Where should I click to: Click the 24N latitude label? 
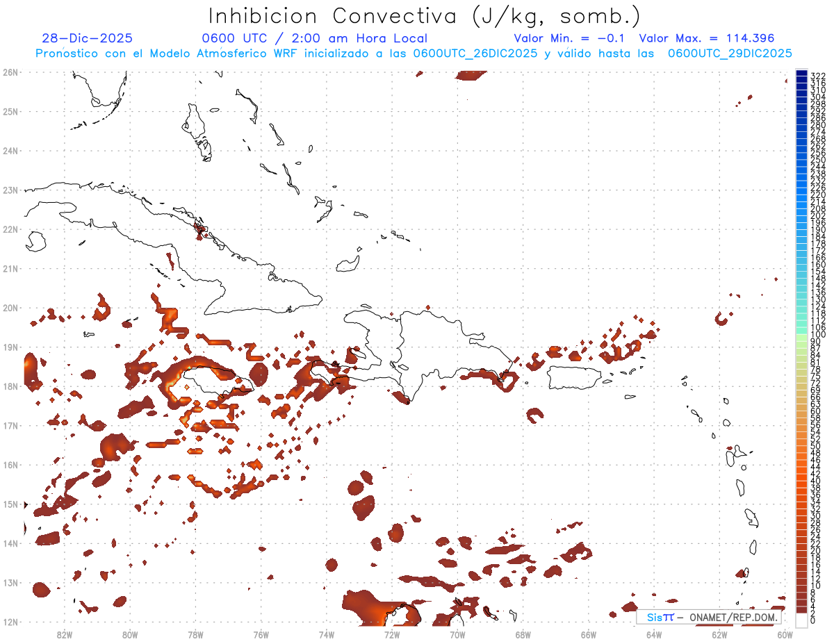tap(10, 150)
